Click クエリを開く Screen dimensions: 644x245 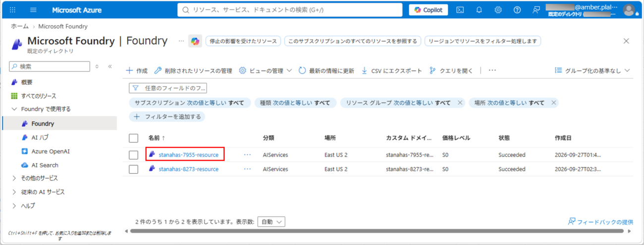point(451,71)
